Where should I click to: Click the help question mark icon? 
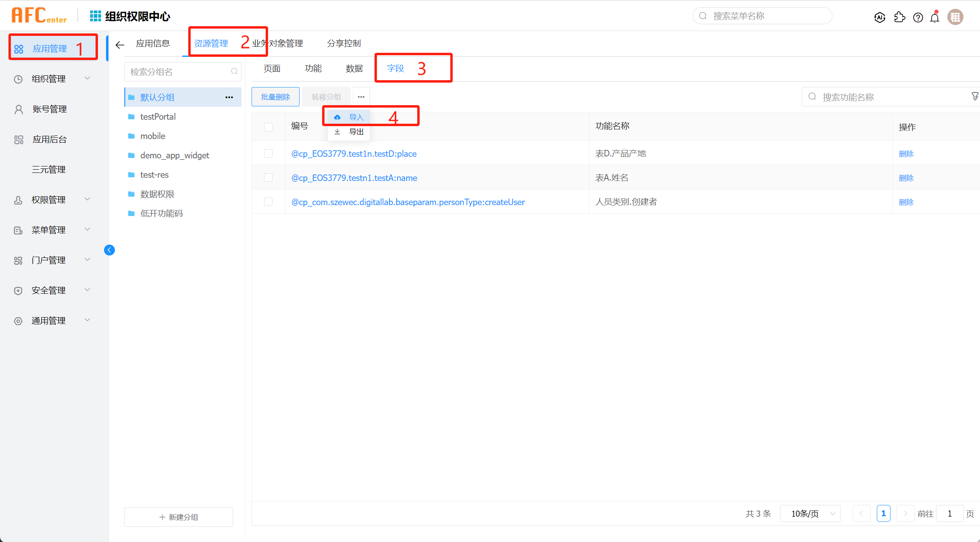(918, 17)
